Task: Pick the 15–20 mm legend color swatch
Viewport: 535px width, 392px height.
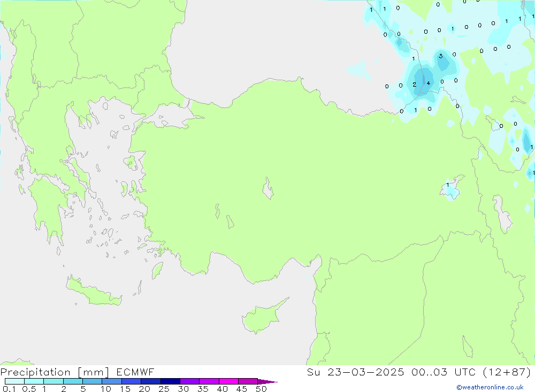Action: [132, 381]
